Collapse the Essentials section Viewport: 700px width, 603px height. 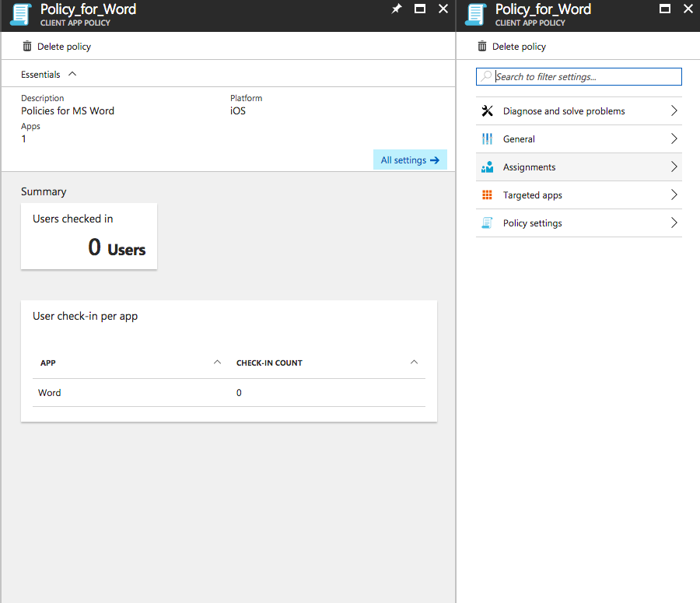click(x=72, y=73)
